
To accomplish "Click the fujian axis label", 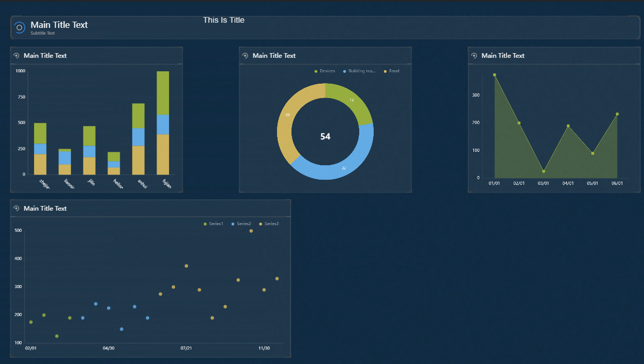I will [x=166, y=183].
